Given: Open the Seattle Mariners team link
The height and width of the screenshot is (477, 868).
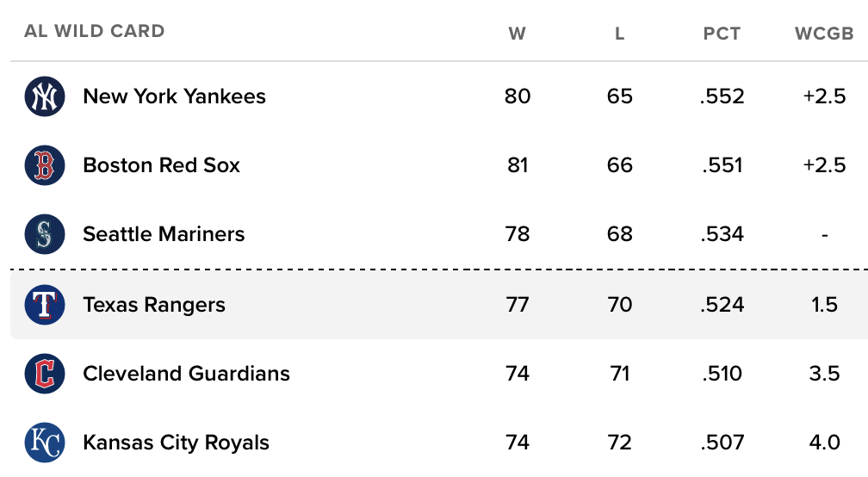Looking at the screenshot, I should pyautogui.click(x=164, y=234).
